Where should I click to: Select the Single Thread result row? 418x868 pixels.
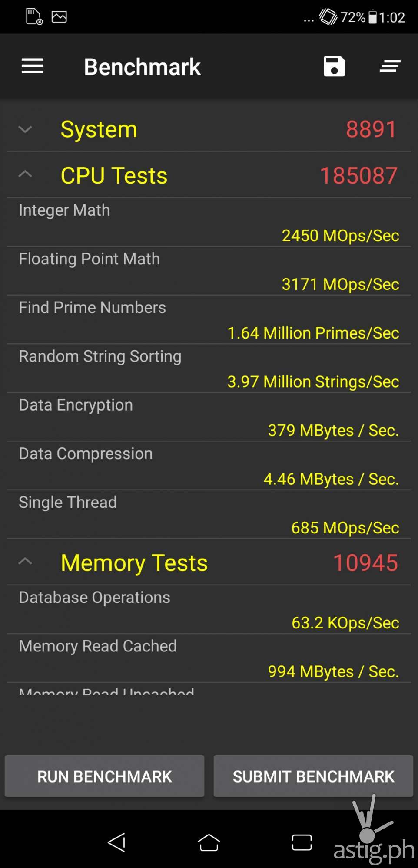tap(209, 515)
